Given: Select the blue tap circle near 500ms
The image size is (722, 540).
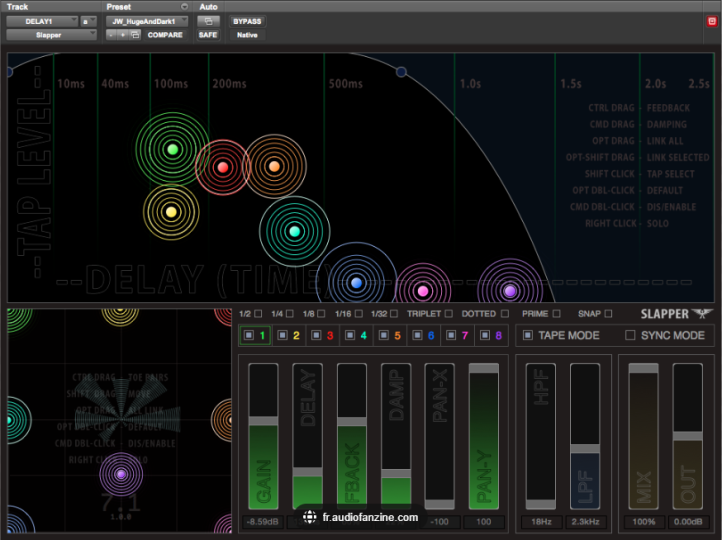Looking at the screenshot, I should 355,283.
